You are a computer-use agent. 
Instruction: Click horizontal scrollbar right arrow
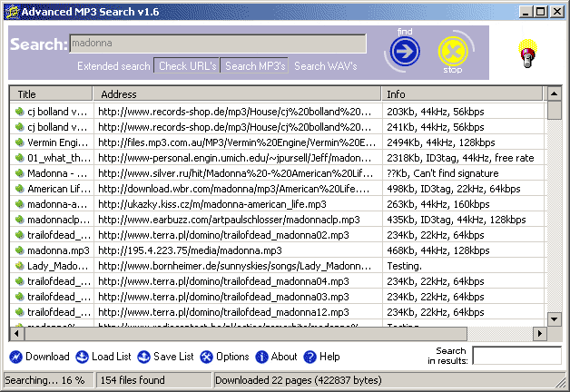[540, 334]
